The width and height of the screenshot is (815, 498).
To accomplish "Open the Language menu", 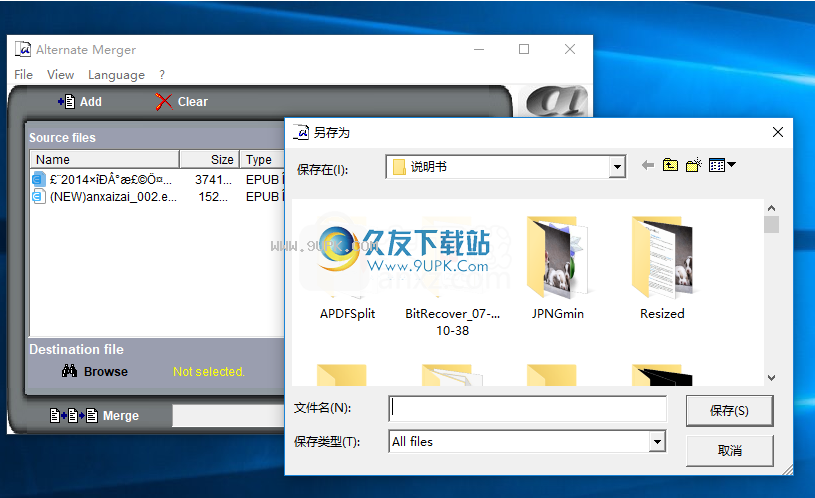I will 116,75.
